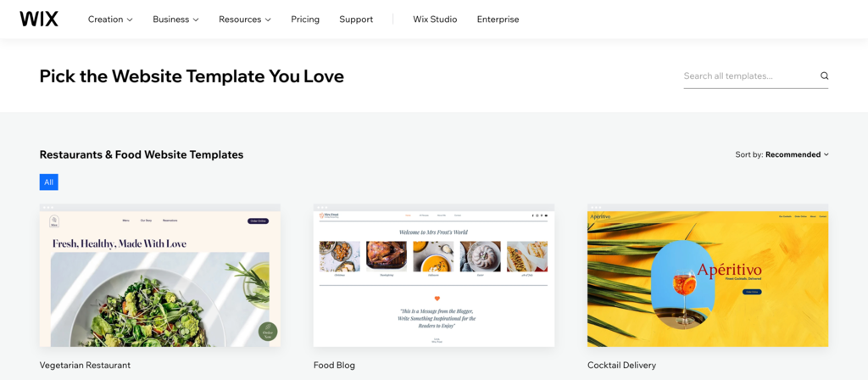Open the Support menu item

356,20
